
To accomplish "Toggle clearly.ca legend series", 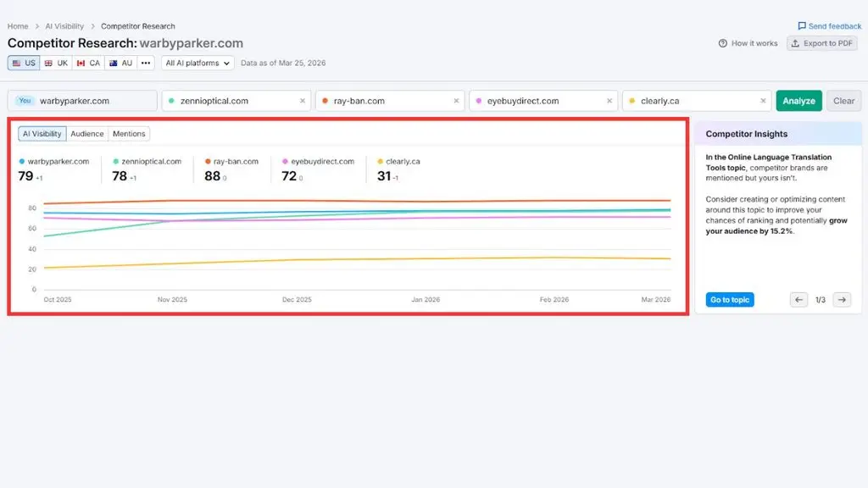I will tap(398, 162).
